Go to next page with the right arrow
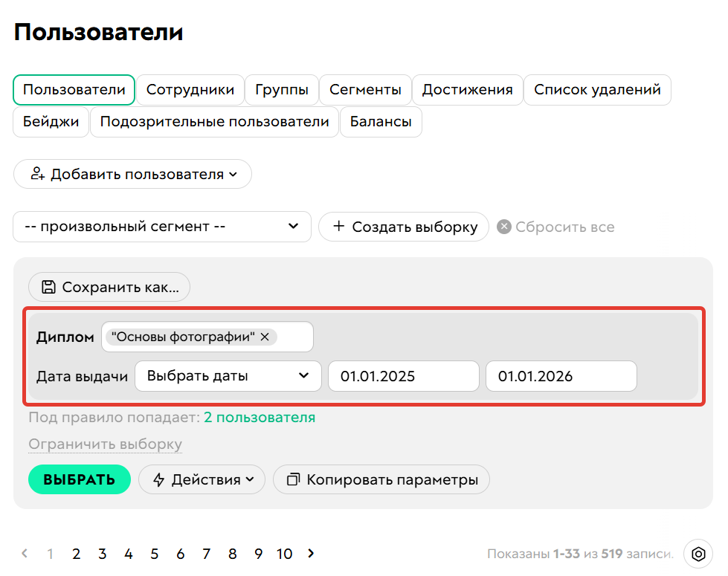Screen dimensions: 728x576 tap(311, 554)
